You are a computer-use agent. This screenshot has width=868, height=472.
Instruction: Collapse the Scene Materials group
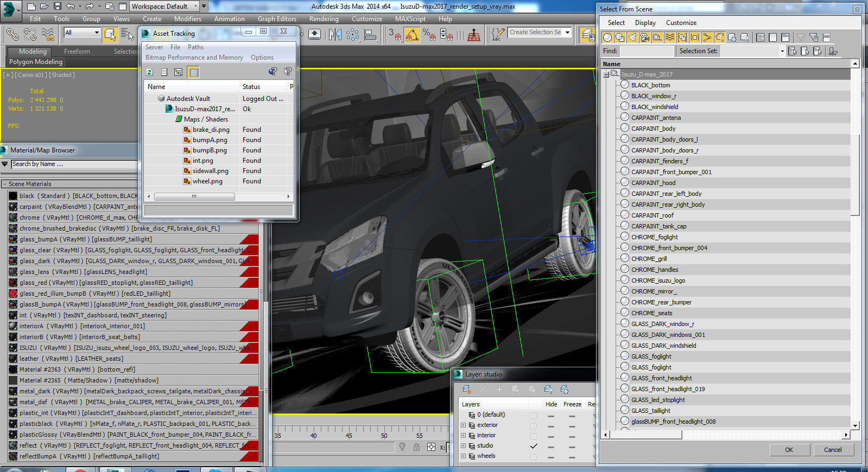[4, 184]
